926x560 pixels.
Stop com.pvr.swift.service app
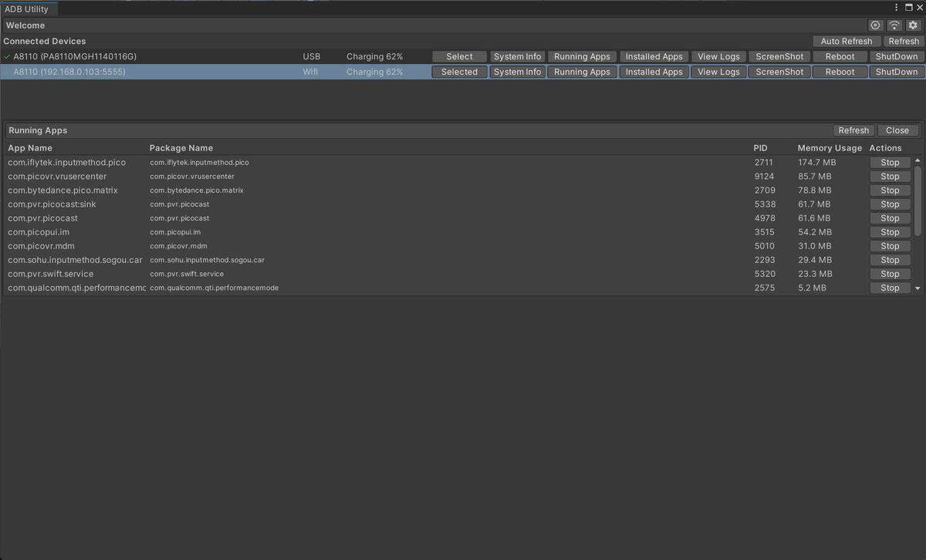[890, 274]
